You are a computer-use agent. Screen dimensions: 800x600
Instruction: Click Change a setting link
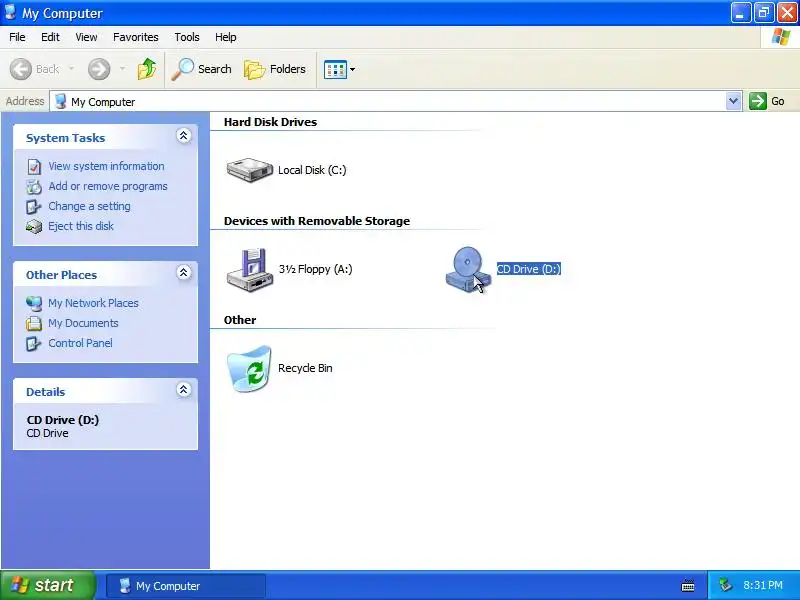click(89, 206)
